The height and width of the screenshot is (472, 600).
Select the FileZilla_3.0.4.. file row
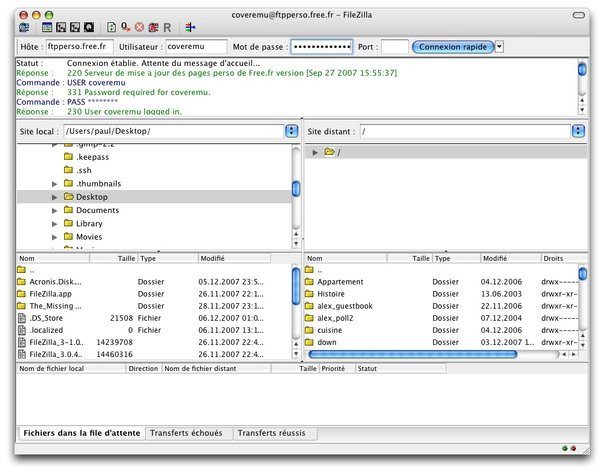[153, 354]
